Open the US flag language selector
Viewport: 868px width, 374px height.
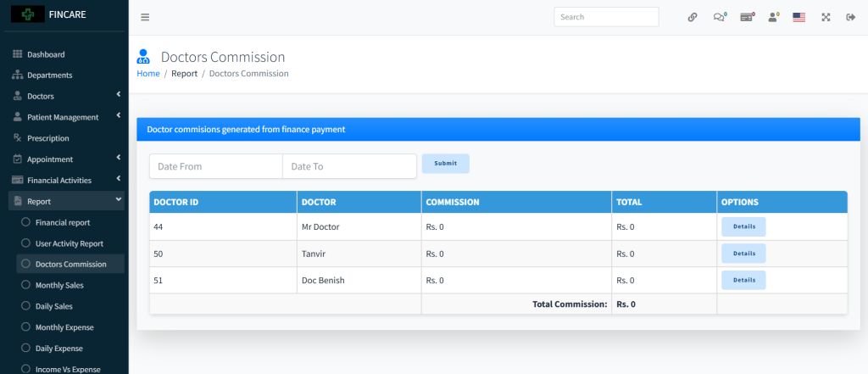(x=798, y=17)
